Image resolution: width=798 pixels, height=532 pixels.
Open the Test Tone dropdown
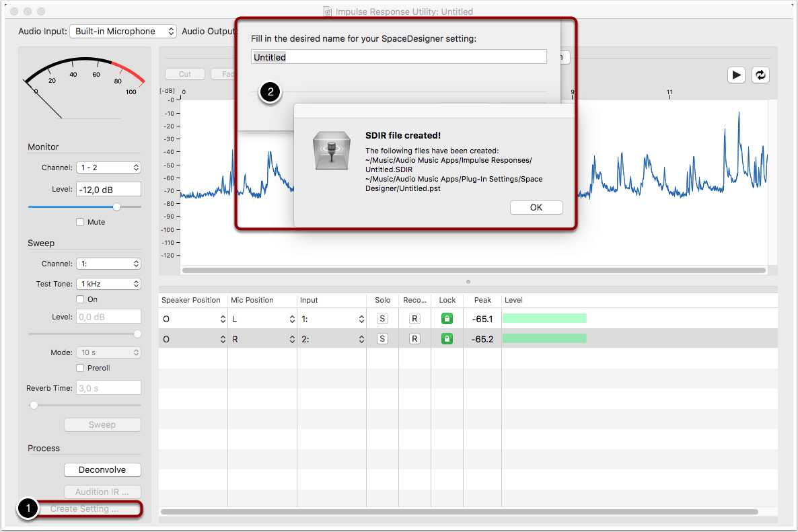(x=109, y=284)
